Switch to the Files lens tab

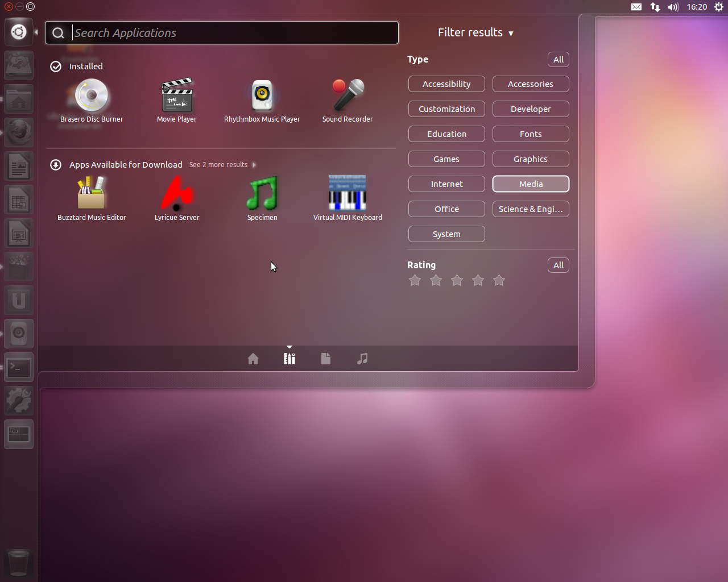(x=326, y=359)
